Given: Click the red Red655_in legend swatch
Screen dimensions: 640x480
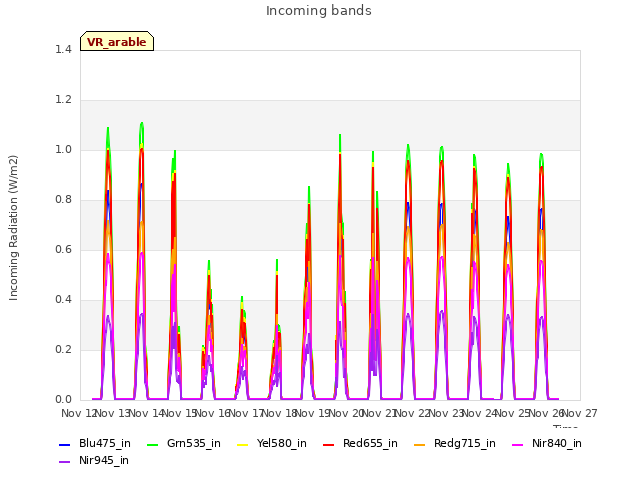Looking at the screenshot, I should pyautogui.click(x=329, y=444).
